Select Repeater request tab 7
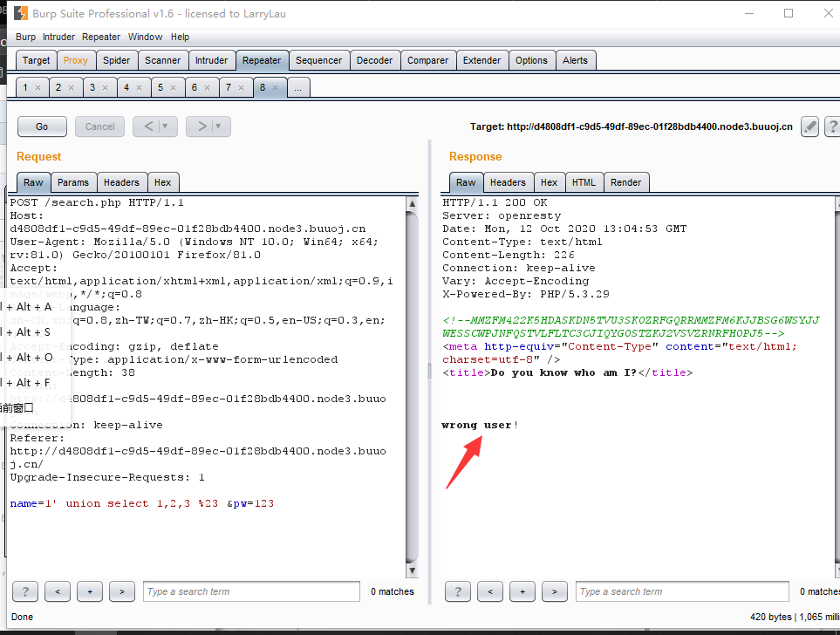The image size is (840, 635). click(x=229, y=87)
